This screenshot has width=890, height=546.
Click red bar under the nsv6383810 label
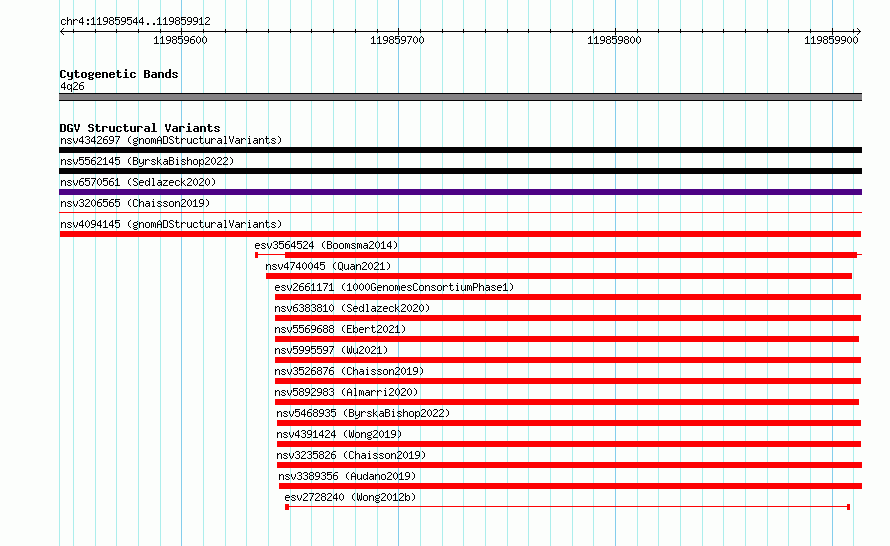coord(568,318)
